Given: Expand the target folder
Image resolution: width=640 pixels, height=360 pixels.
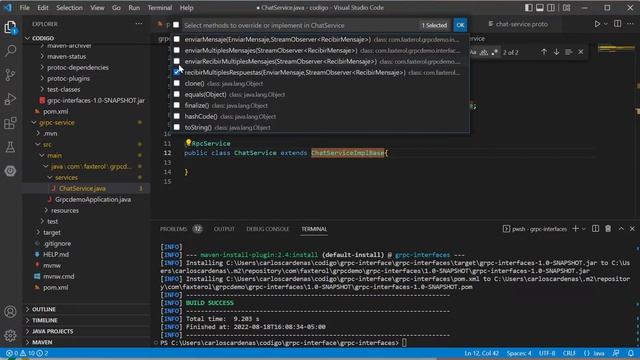Looking at the screenshot, I should [x=38, y=232].
